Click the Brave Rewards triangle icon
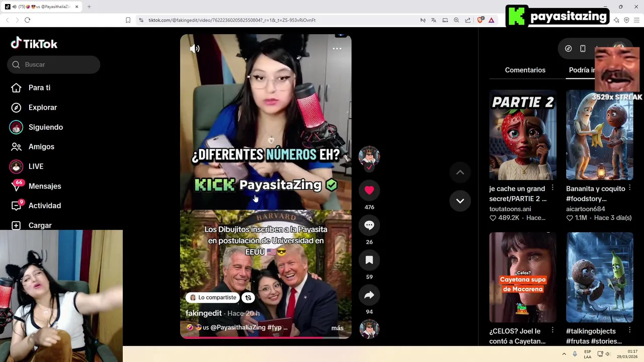This screenshot has height=362, width=644. coord(492,20)
